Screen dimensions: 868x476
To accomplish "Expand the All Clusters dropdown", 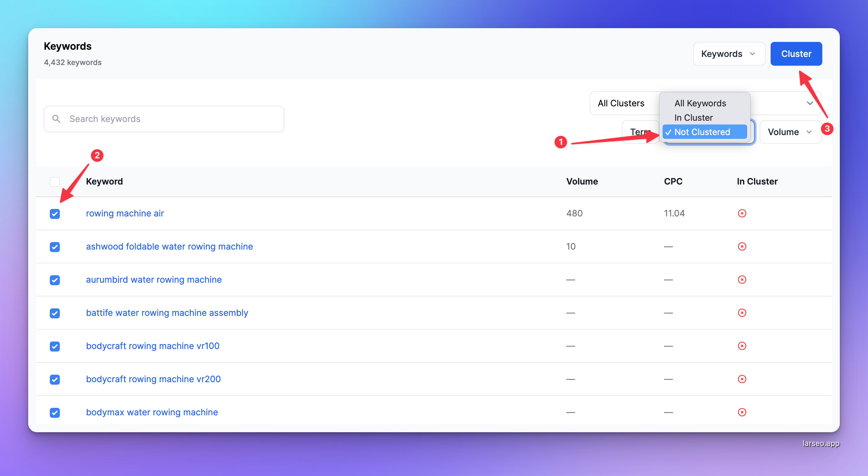I will (621, 103).
